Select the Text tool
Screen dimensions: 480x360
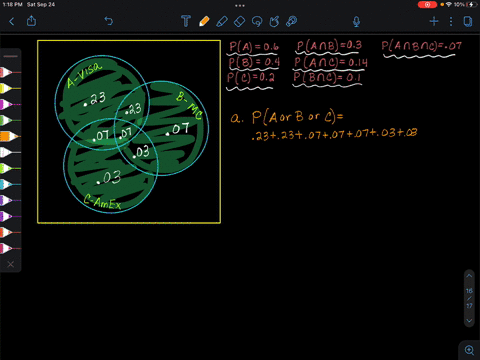(186, 21)
